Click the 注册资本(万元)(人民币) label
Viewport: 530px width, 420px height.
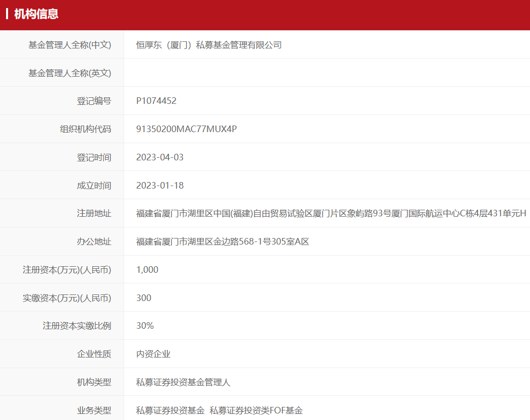click(x=67, y=270)
